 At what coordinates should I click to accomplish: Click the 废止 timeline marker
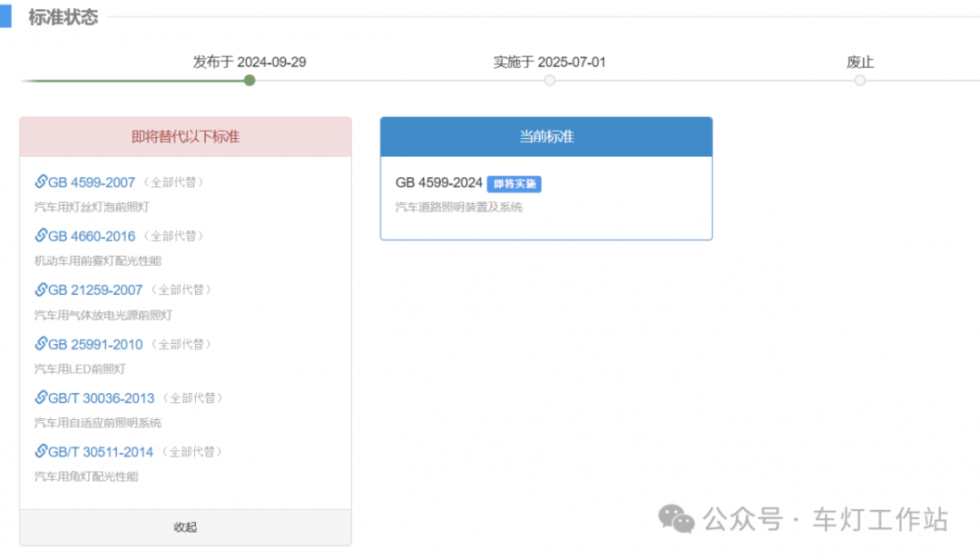pyautogui.click(x=860, y=80)
